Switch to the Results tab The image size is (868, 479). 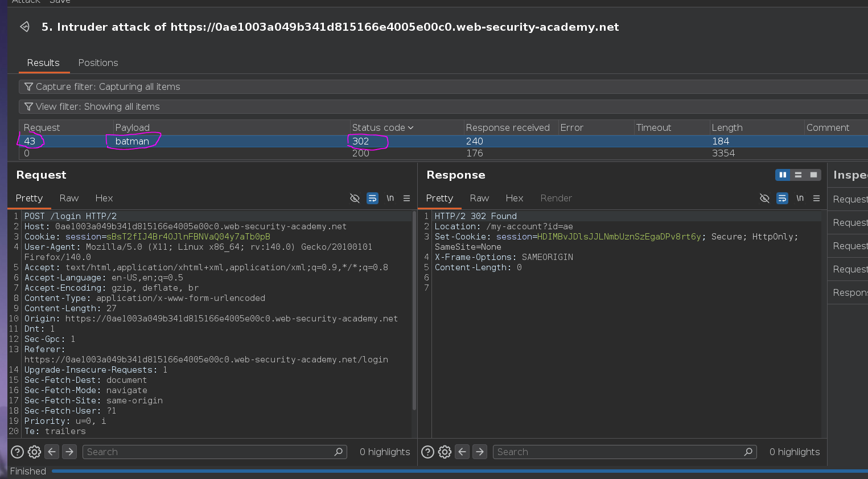click(43, 63)
